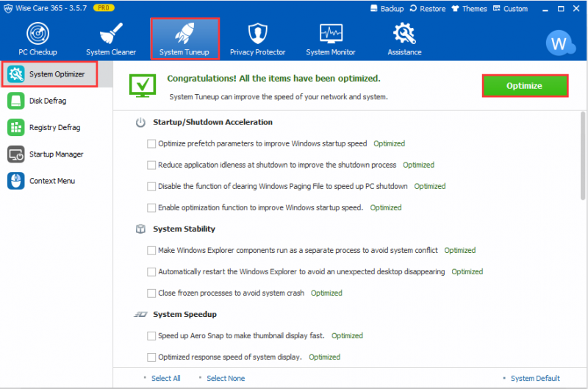Click the Wise Care 365 logo icon
588x389 pixels.
pos(8,8)
